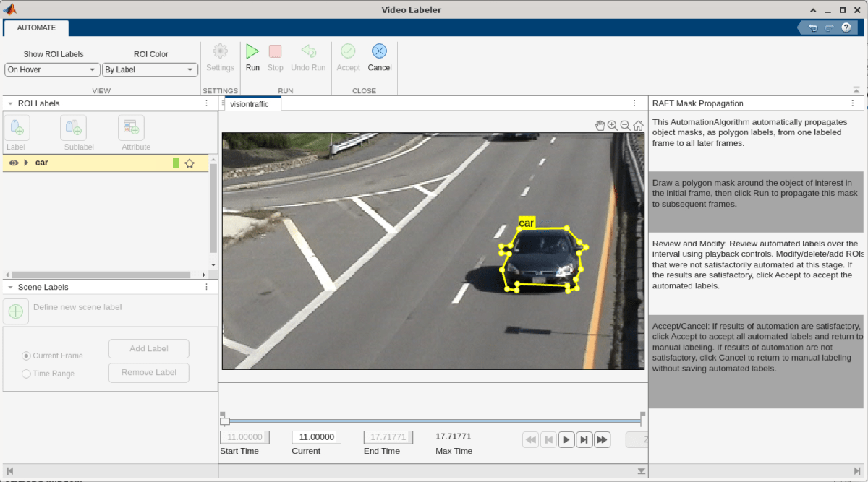The image size is (868, 482).
Task: Click the Remove Label button
Action: [148, 373]
